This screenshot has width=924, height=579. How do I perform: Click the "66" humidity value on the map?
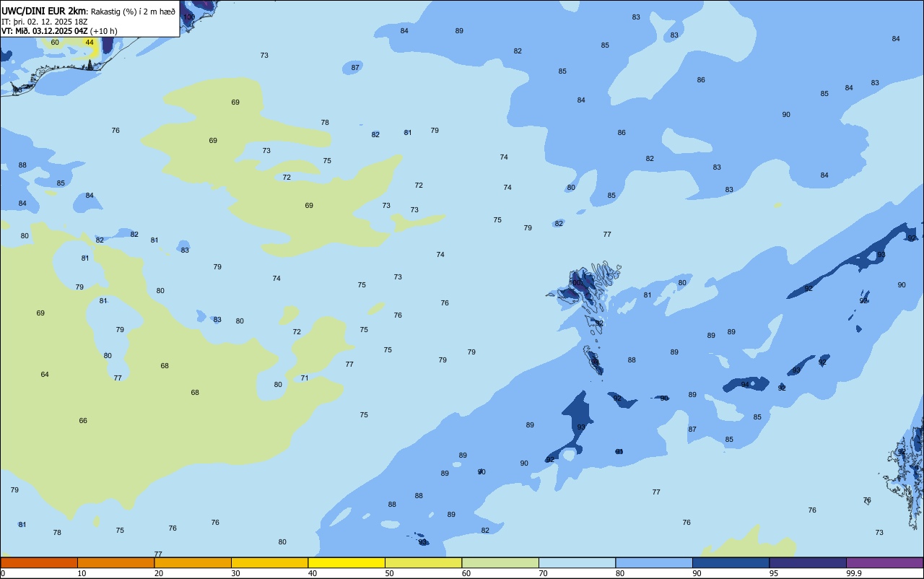point(83,421)
